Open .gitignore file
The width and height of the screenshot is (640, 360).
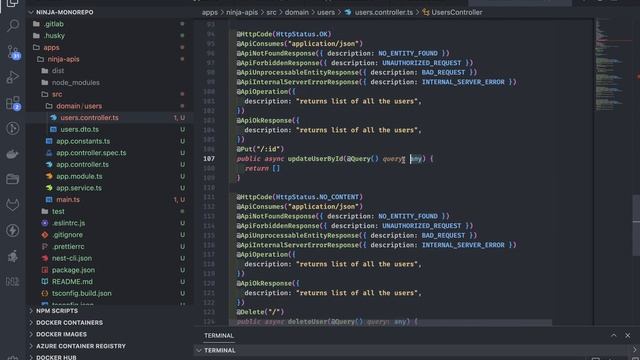coord(67,235)
